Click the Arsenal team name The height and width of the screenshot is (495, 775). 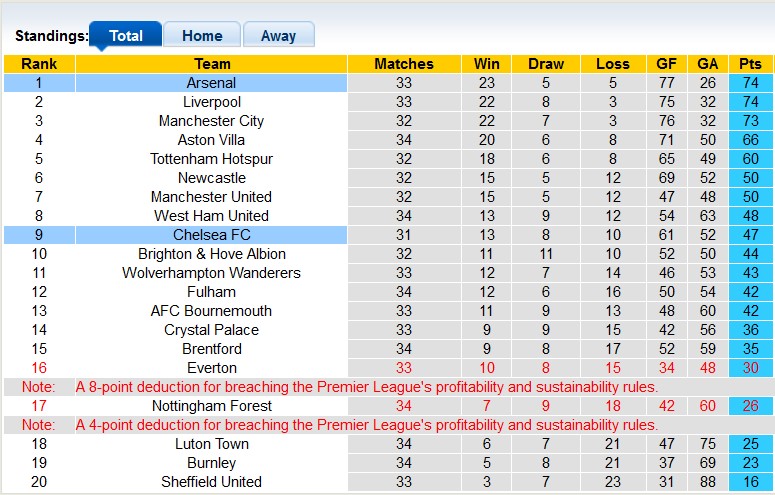point(211,83)
